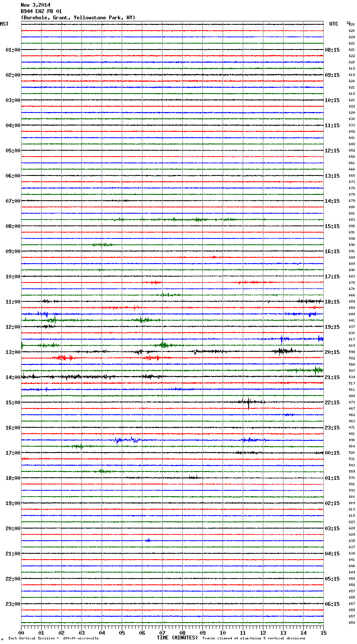The height and width of the screenshot is (644, 357).
Task: Click minute tick label 11 on time axis
Action: [243, 633]
